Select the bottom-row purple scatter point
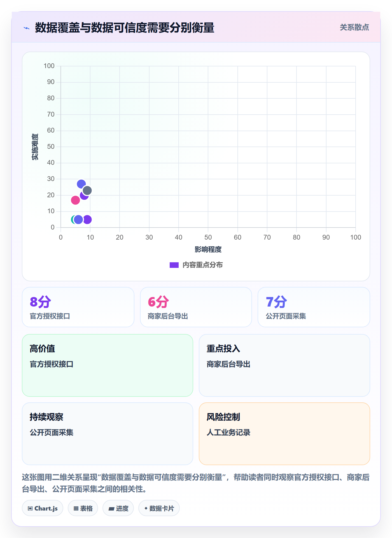The image size is (392, 538). pyautogui.click(x=88, y=219)
